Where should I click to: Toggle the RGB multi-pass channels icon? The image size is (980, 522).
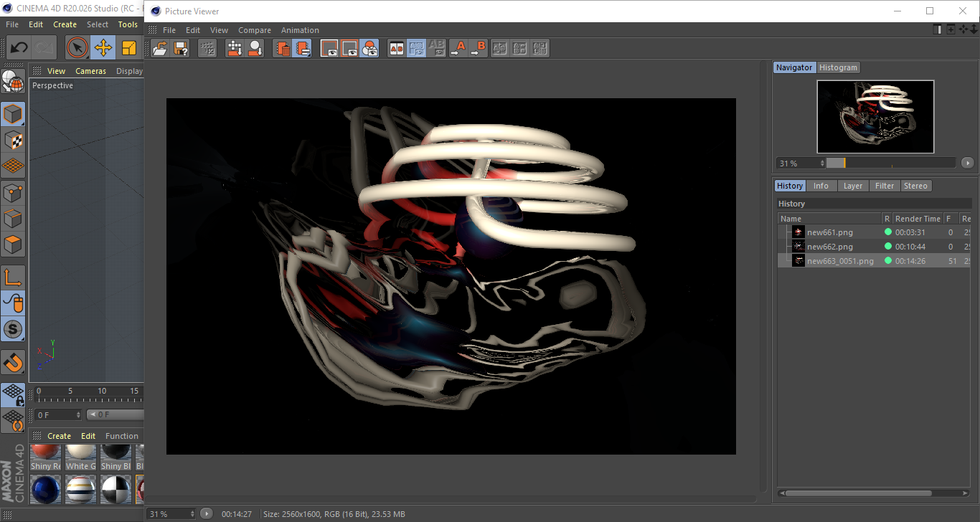click(x=369, y=48)
